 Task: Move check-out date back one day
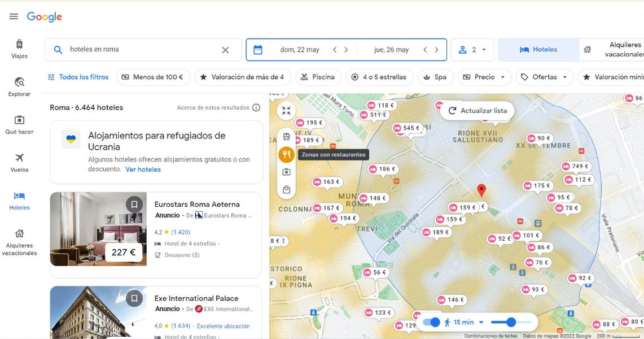pos(425,50)
